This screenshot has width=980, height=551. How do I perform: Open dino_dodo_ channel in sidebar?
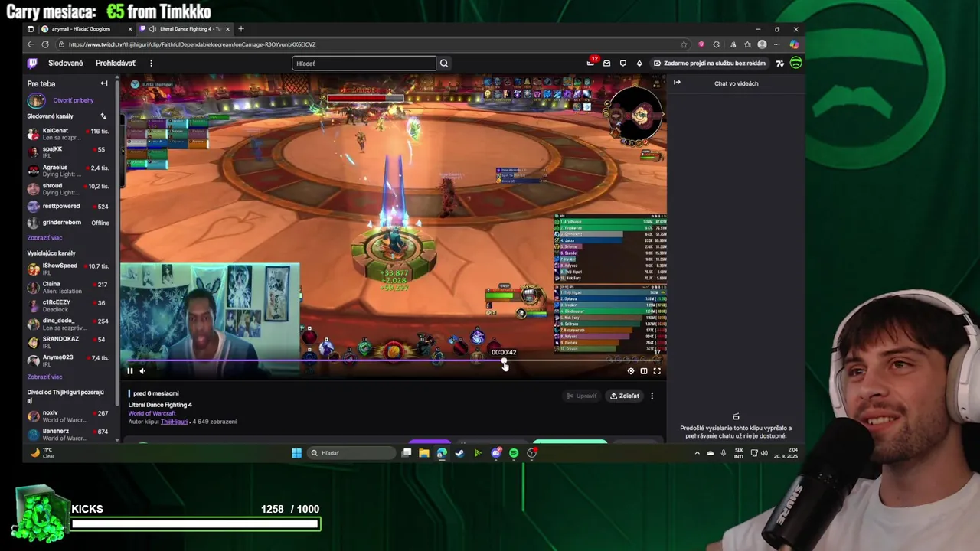pyautogui.click(x=68, y=324)
